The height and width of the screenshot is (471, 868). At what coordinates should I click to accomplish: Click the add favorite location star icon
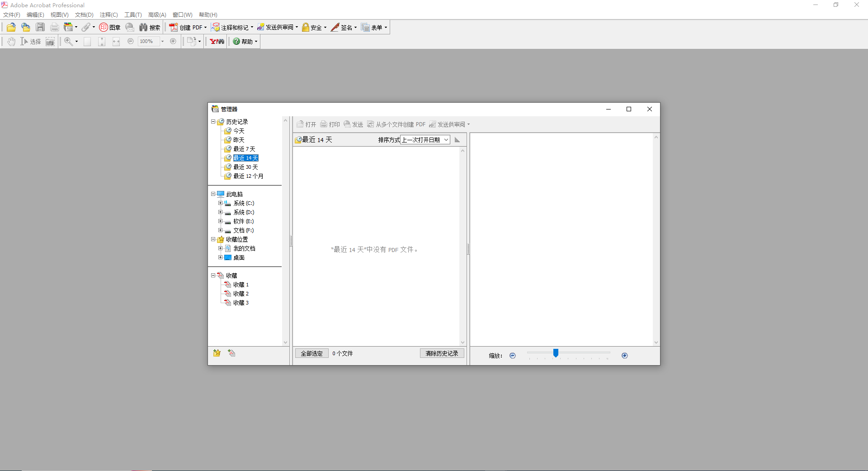(217, 353)
